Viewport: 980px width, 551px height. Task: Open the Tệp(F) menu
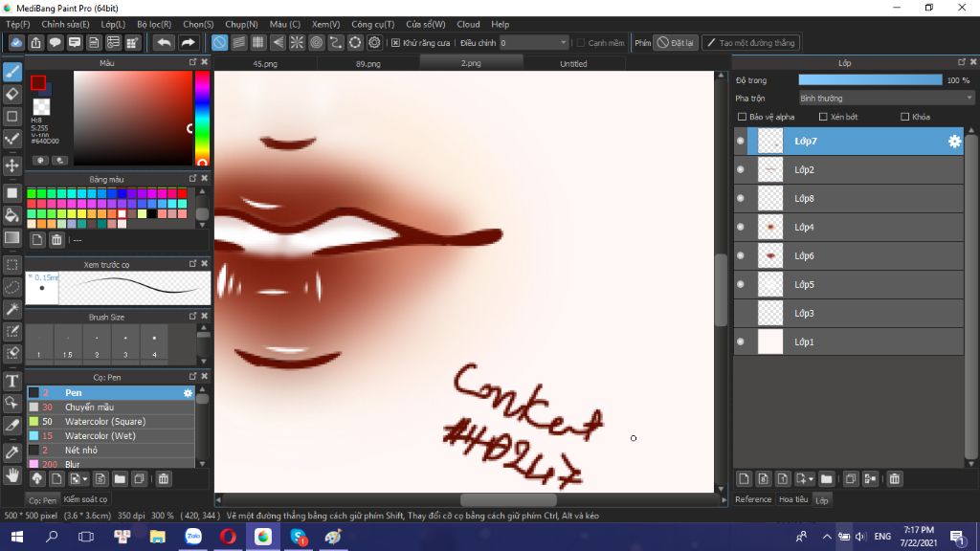point(17,24)
